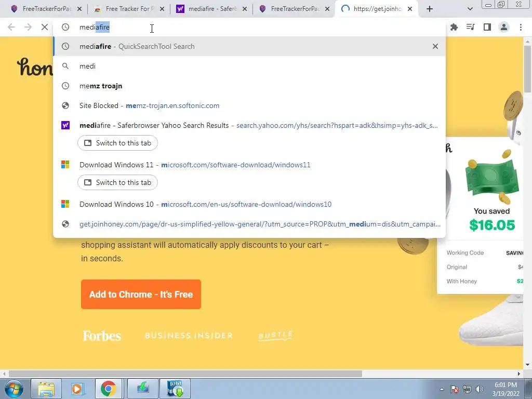The image size is (532, 399).
Task: Close the get.joinhoney tab
Action: pos(410,9)
